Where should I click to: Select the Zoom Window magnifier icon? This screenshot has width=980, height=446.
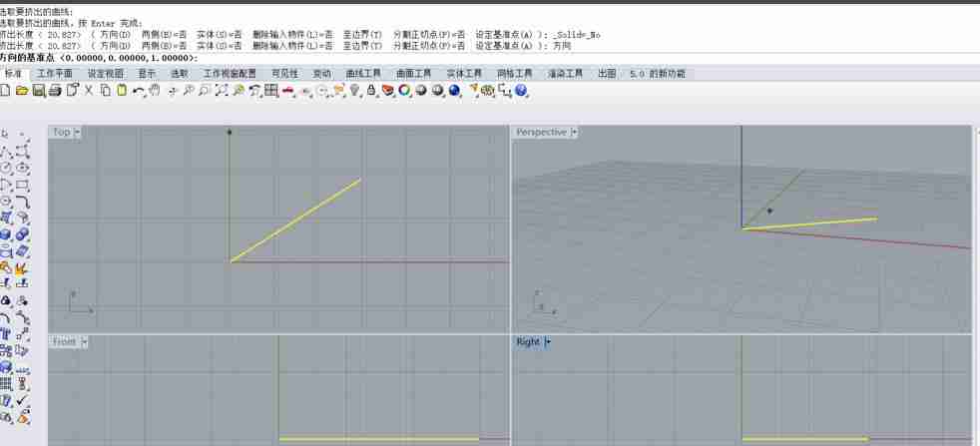click(x=205, y=91)
